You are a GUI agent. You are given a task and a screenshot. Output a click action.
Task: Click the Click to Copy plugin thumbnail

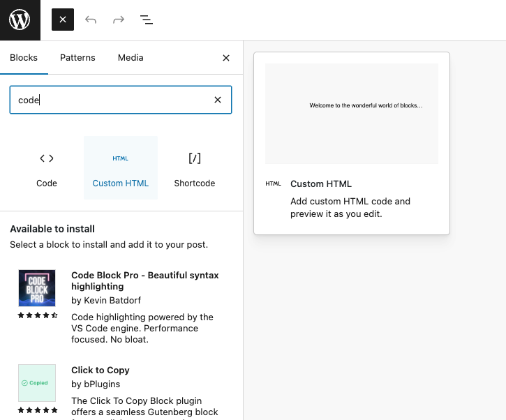tap(37, 382)
